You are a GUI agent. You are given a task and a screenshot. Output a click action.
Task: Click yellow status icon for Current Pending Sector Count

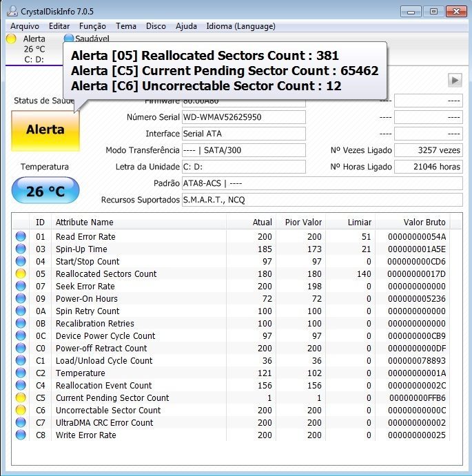[x=21, y=397]
